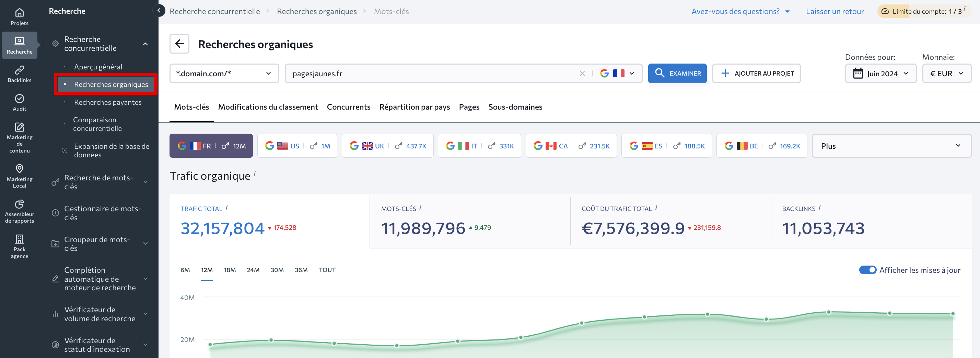980x358 pixels.
Task: Click the last data point on traffic chart
Action: point(953,314)
